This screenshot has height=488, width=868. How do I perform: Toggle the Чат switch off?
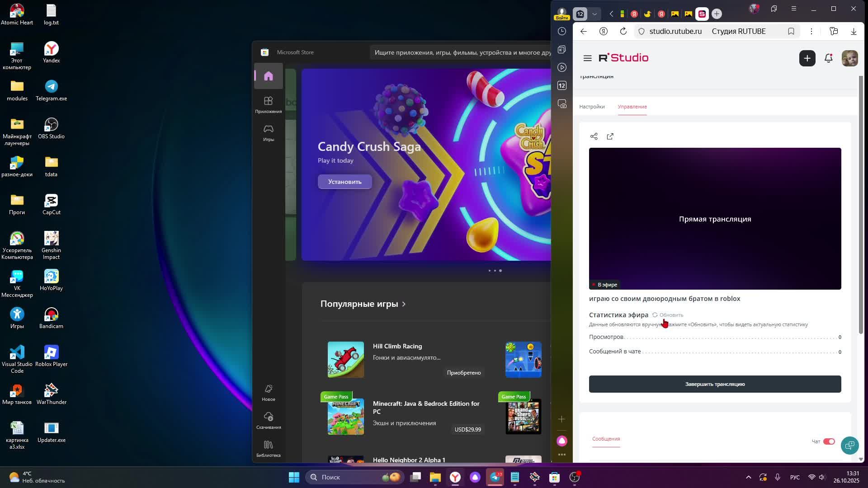click(x=829, y=441)
